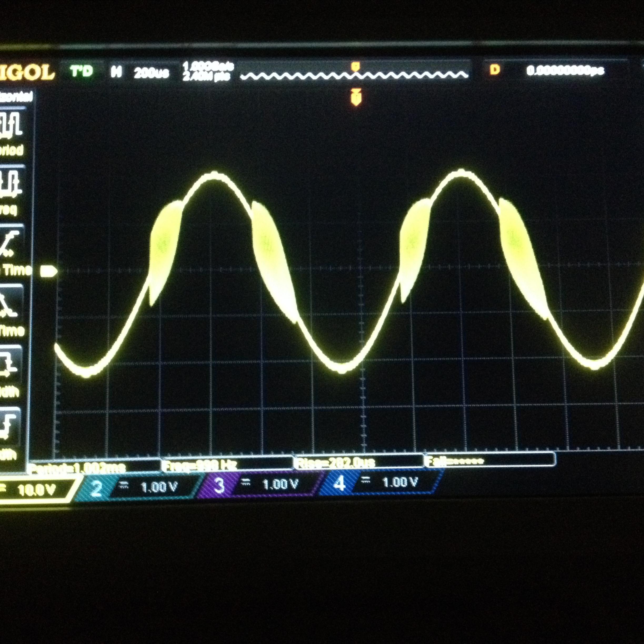Click the channel 1 ground level marker
644x644 pixels.
click(x=49, y=271)
